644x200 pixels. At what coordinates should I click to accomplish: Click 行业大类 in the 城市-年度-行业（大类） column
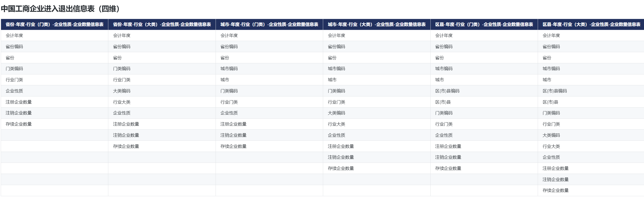[337, 124]
